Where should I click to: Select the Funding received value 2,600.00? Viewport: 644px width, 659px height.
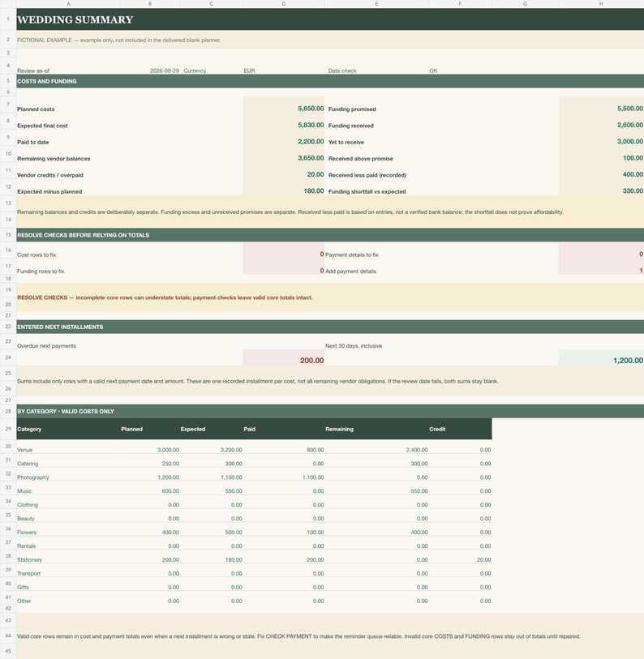click(x=629, y=125)
